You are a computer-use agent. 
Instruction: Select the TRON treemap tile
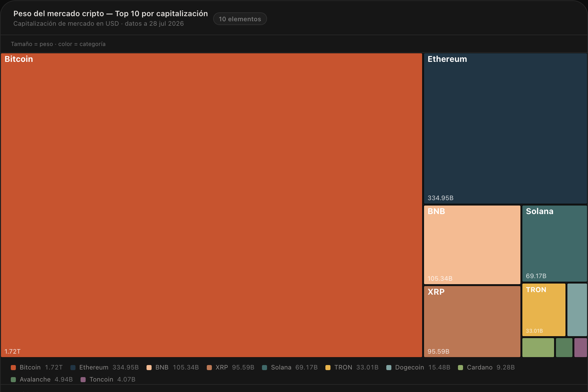pyautogui.click(x=544, y=310)
